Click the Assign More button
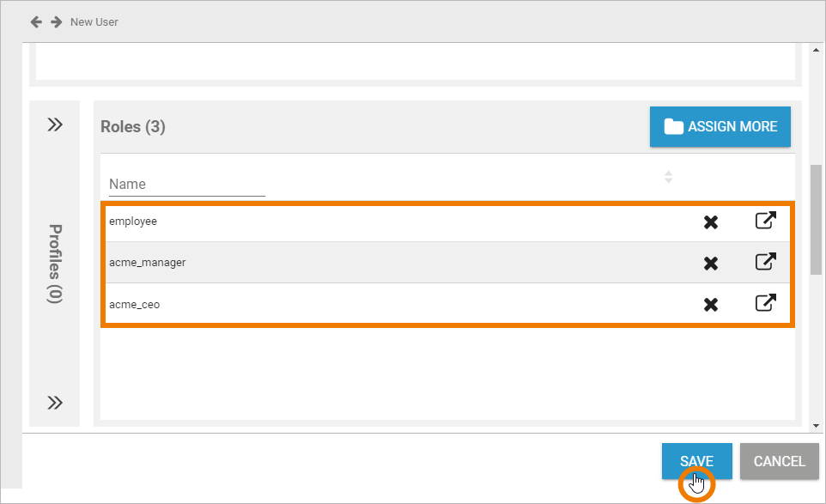The width and height of the screenshot is (826, 504). (720, 126)
